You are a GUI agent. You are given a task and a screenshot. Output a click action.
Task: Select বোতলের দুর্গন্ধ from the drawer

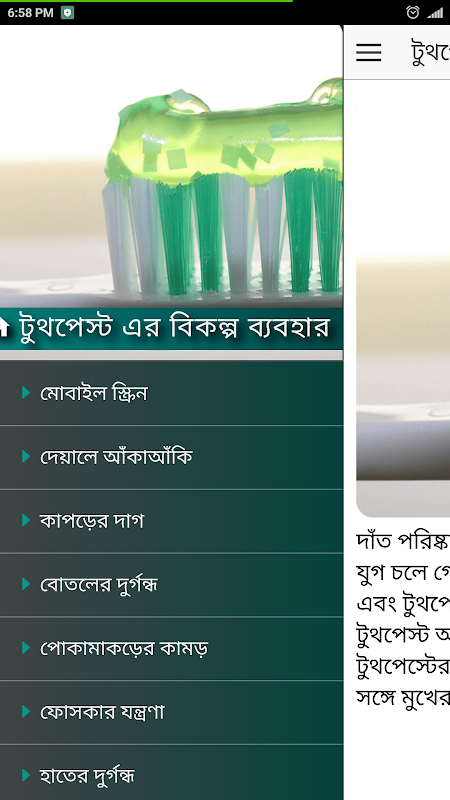pyautogui.click(x=171, y=585)
